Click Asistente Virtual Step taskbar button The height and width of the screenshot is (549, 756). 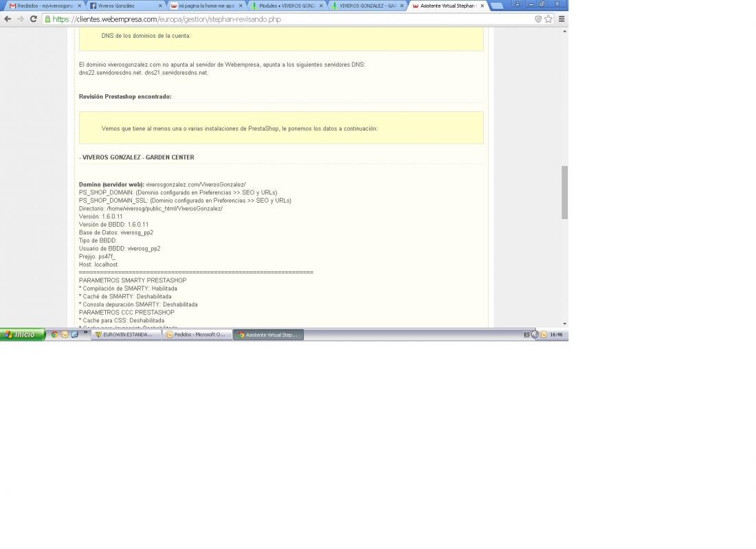pos(269,335)
